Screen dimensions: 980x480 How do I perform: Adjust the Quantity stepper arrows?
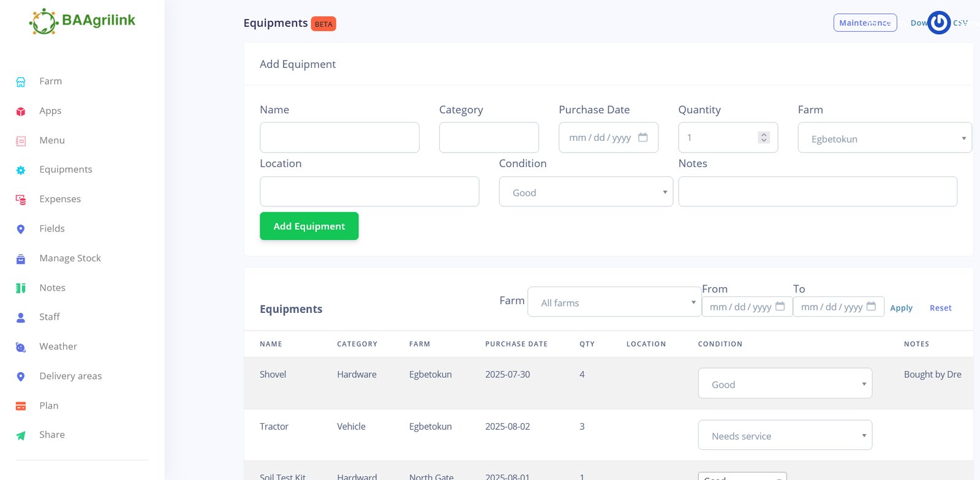(763, 138)
